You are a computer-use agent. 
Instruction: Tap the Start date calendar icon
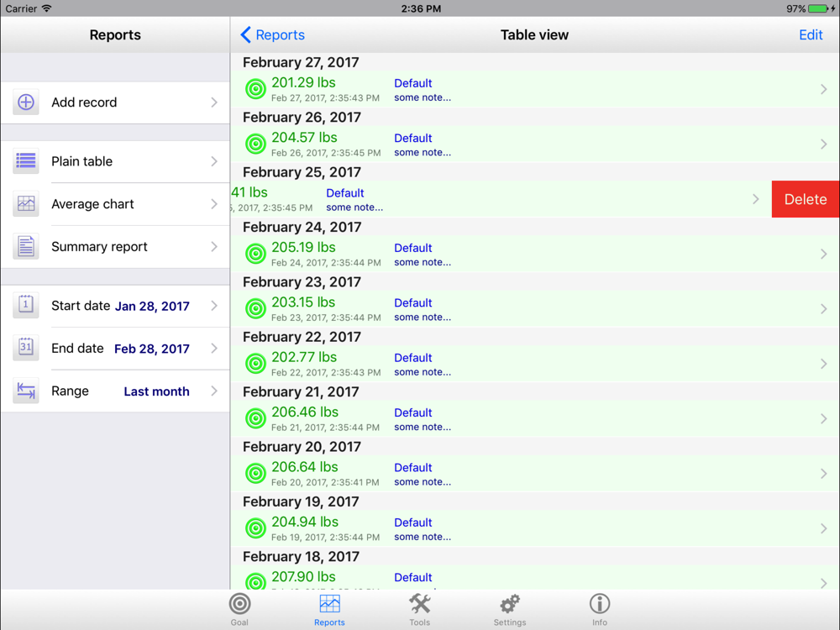(26, 306)
